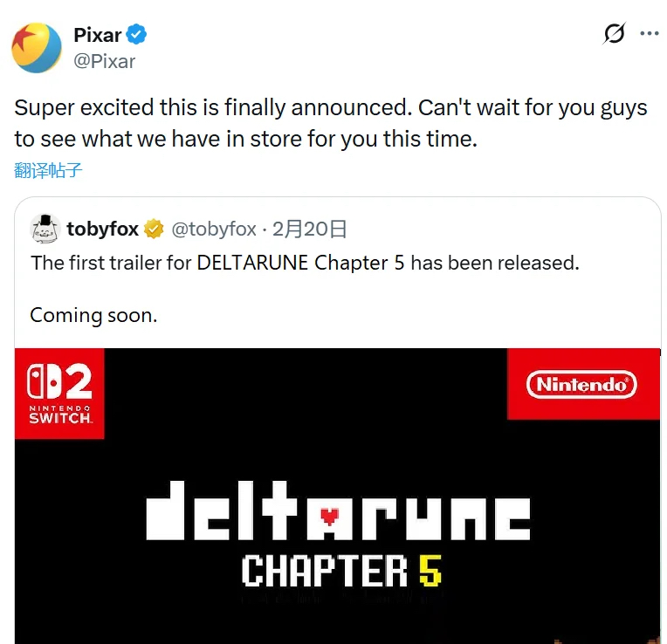Click the Pixar Luxo ball profile avatar

click(x=37, y=47)
